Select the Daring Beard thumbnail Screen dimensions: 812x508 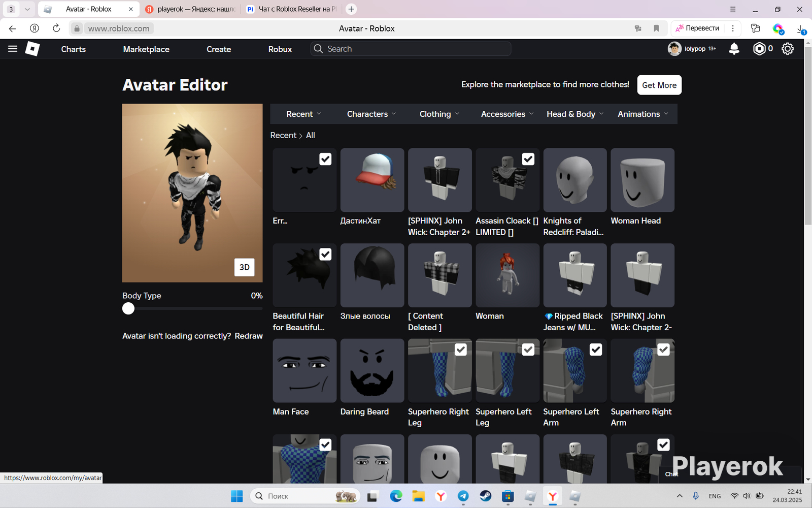tap(372, 370)
